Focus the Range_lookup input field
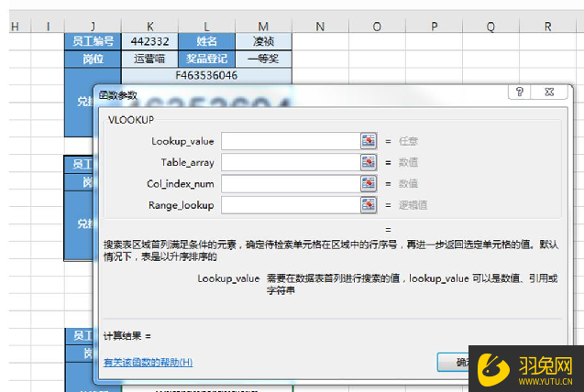584x392 pixels. (291, 205)
